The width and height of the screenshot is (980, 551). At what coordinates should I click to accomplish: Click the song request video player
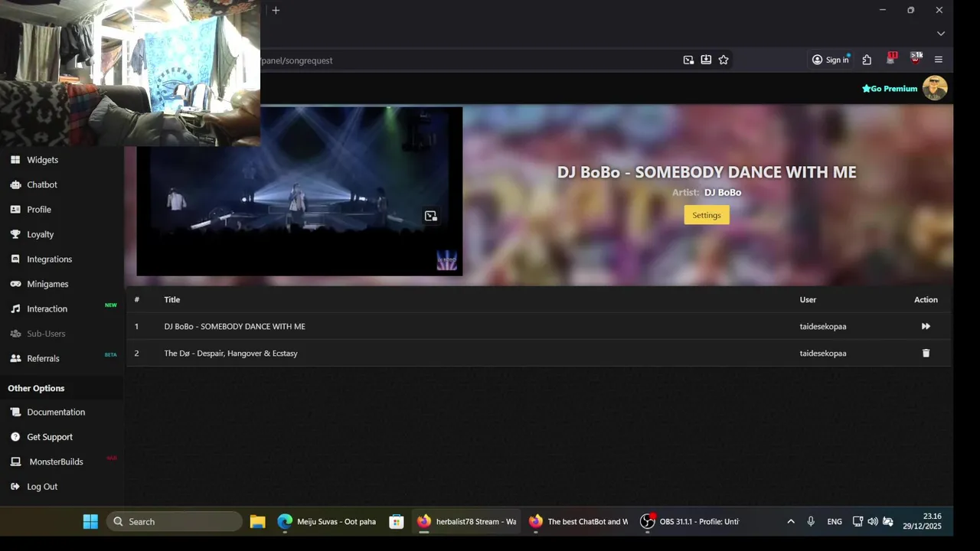click(x=299, y=191)
